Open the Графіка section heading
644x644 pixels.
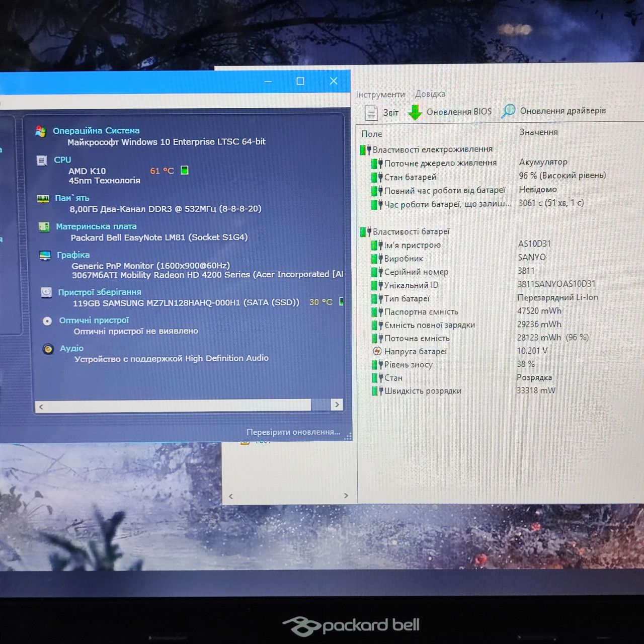click(x=73, y=255)
